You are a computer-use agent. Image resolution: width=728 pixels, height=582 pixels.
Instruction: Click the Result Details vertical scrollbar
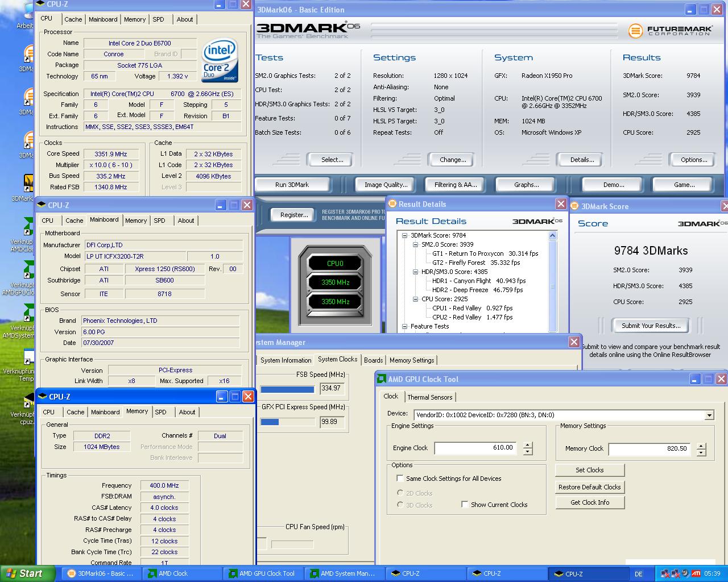(x=552, y=282)
